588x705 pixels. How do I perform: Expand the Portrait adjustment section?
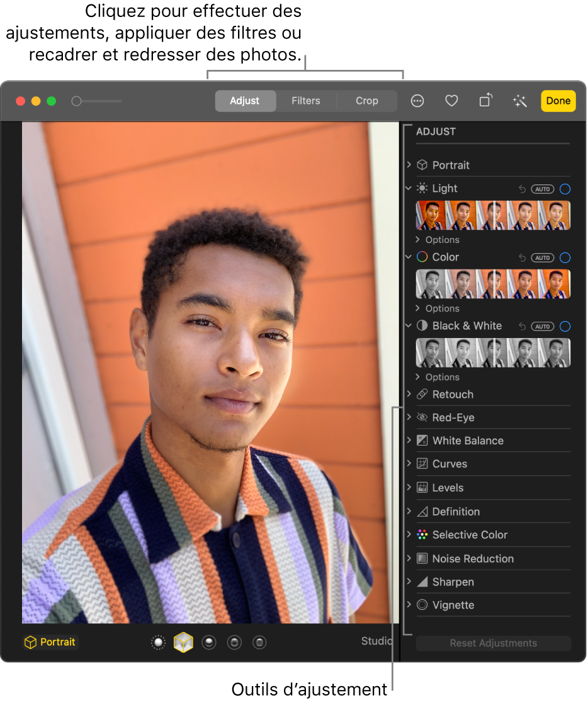409,164
